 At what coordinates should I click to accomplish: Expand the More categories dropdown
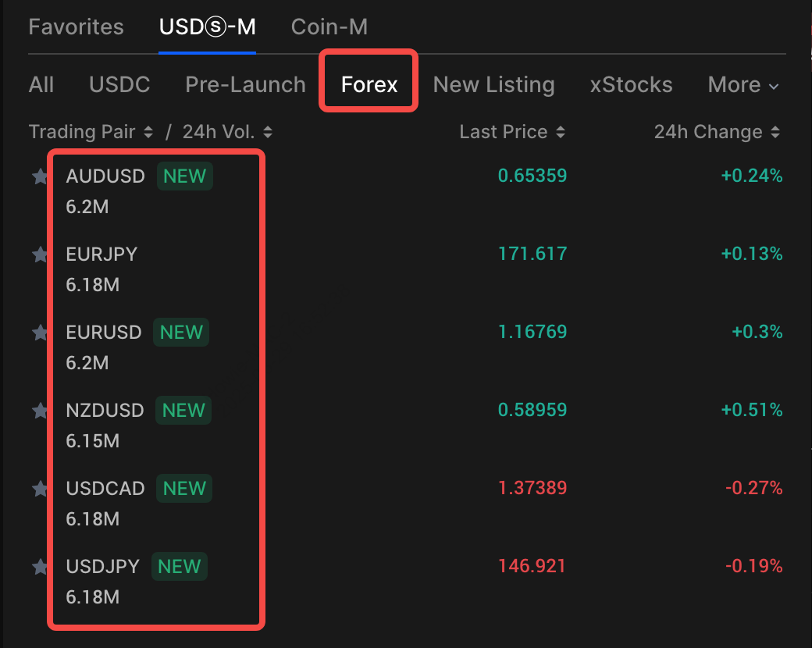pos(743,85)
